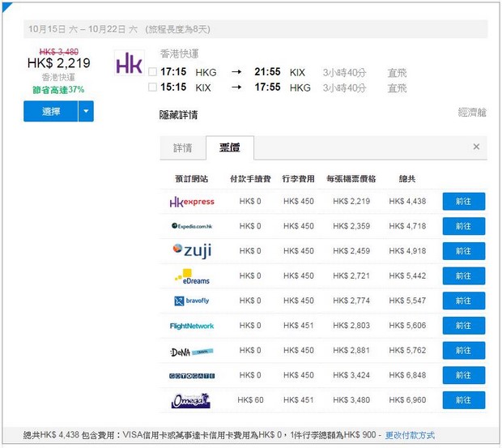The width and height of the screenshot is (502, 448).
Task: Click the HK$ 6,848 total in GOTOGATE row
Action: (407, 375)
